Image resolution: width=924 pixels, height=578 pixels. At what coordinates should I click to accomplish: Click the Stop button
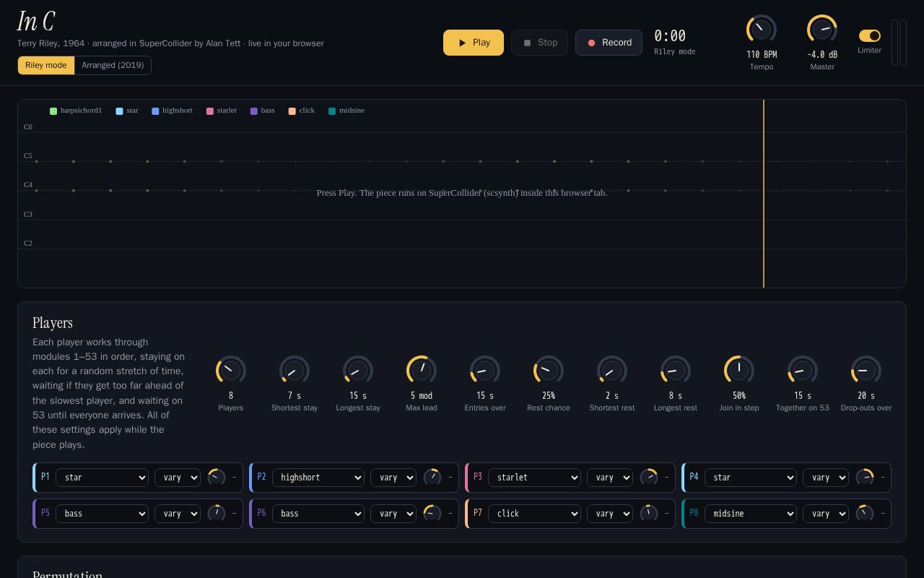[539, 43]
